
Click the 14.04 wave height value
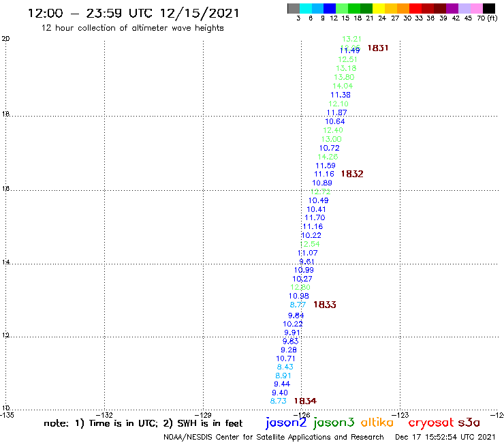343,86
